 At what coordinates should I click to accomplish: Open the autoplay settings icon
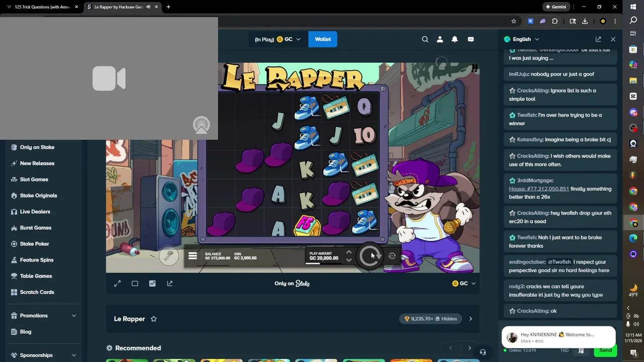392,256
